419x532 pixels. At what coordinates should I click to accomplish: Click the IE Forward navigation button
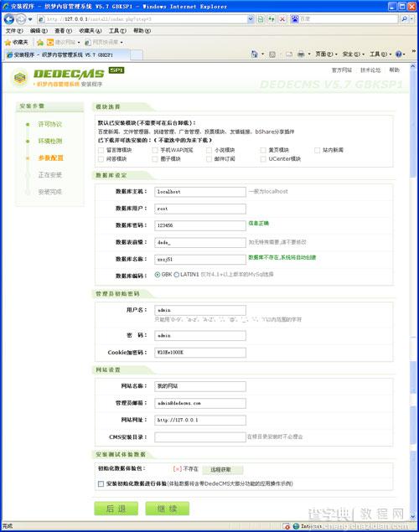[21, 19]
